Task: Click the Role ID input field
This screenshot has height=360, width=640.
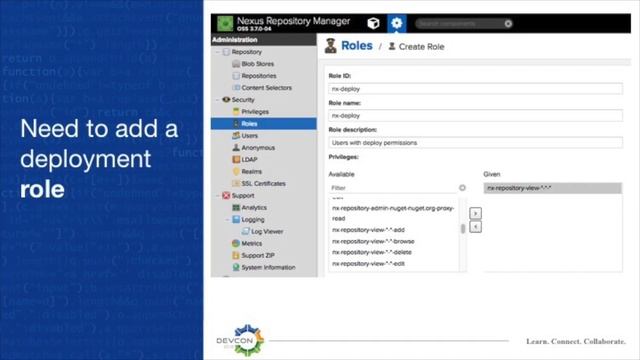Action: point(476,89)
